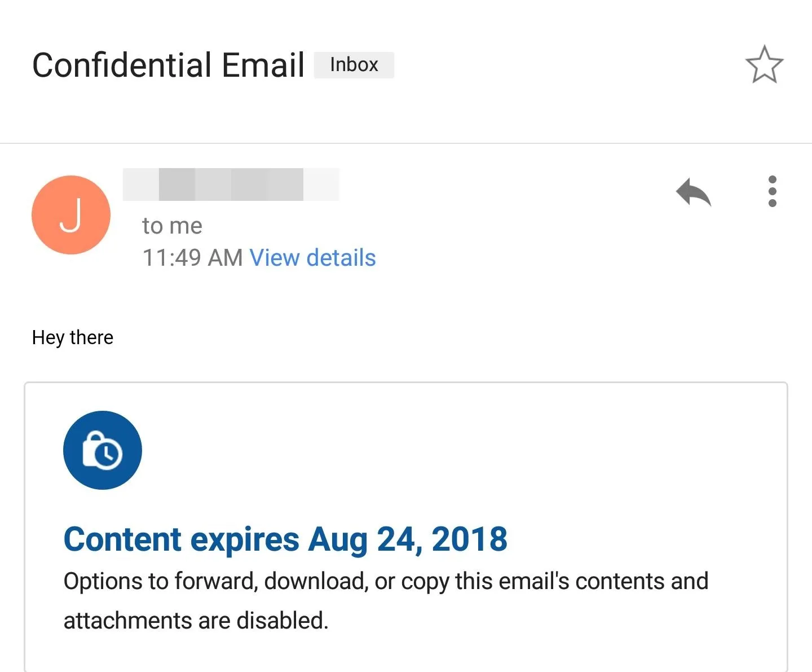The image size is (812, 672).
Task: Expand the "to me" recipient line
Action: coord(172,226)
